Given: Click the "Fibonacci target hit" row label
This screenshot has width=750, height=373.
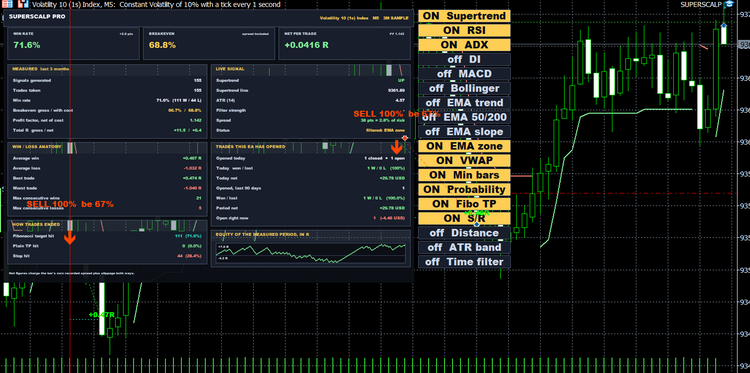Looking at the screenshot, I should (33, 236).
